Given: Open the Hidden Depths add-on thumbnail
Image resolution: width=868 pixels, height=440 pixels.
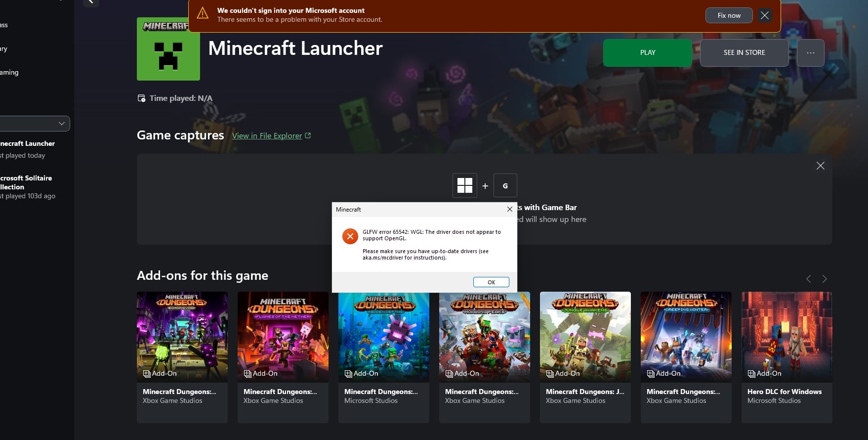Looking at the screenshot, I should click(384, 337).
